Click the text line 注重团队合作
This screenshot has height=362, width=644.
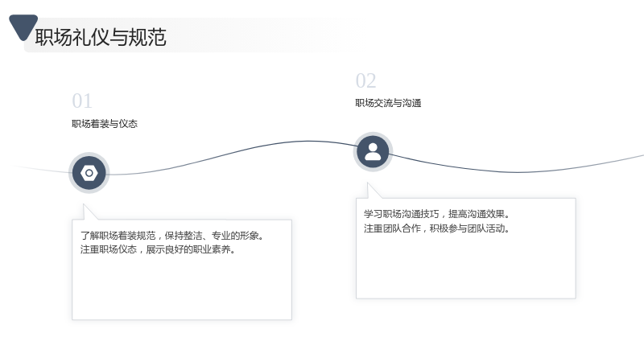[436, 228]
